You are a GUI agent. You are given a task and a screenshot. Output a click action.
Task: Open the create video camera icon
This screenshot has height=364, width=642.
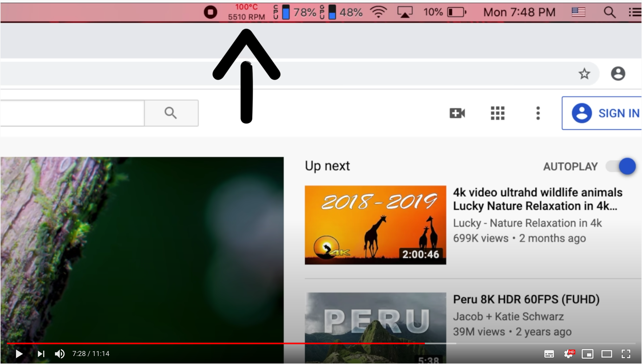pyautogui.click(x=457, y=113)
